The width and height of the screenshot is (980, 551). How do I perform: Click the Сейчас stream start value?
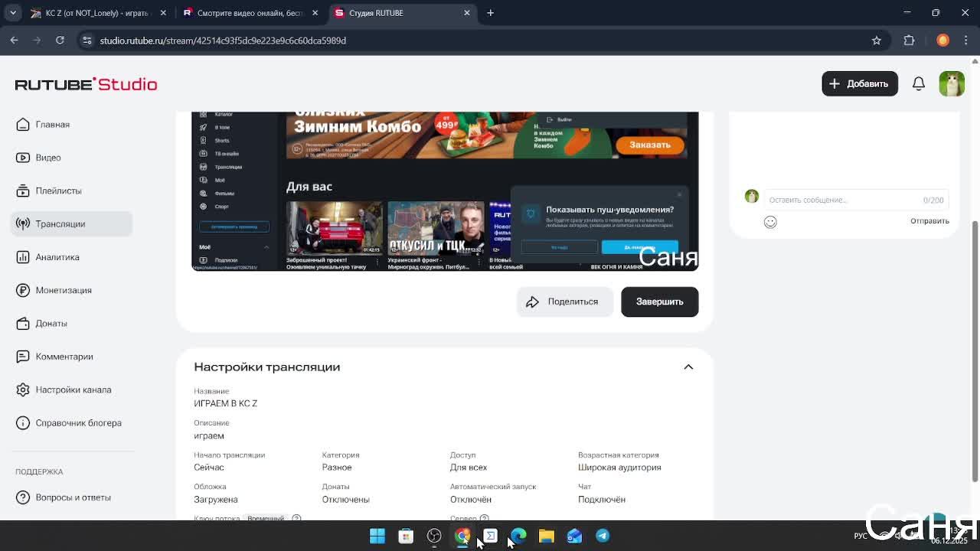209,468
